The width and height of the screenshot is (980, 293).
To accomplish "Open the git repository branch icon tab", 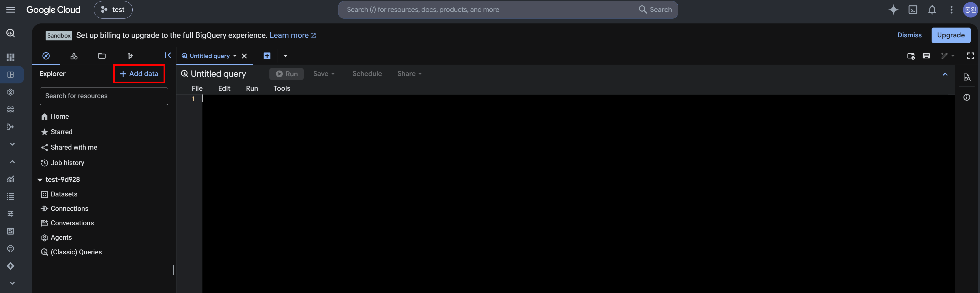I will [x=130, y=56].
